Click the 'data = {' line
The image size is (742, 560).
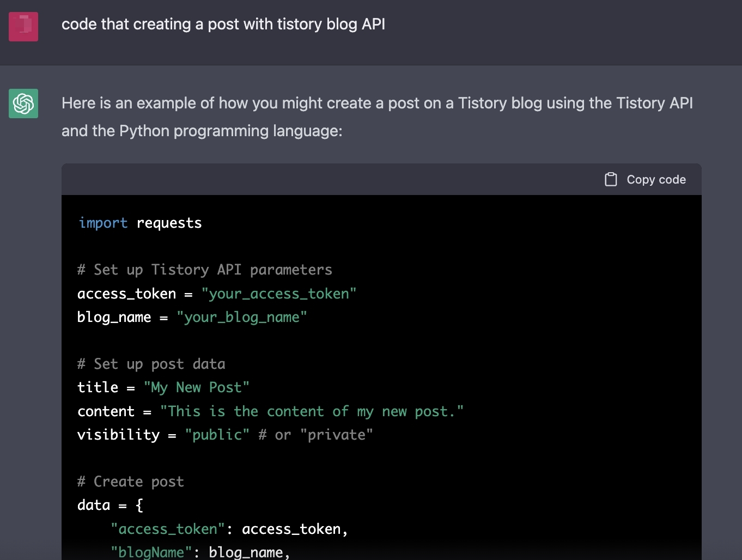pyautogui.click(x=110, y=506)
